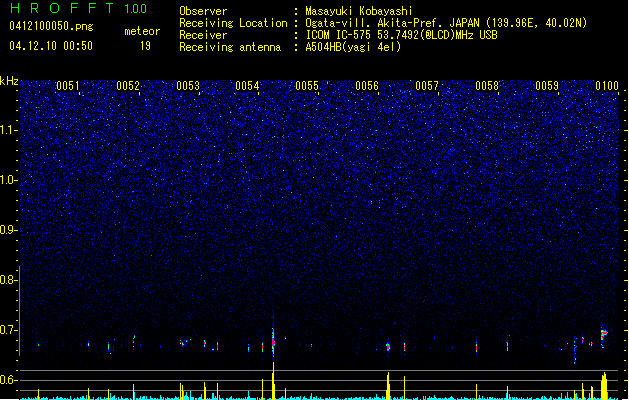Click observer name Masayuki Kobayashi

(359, 11)
